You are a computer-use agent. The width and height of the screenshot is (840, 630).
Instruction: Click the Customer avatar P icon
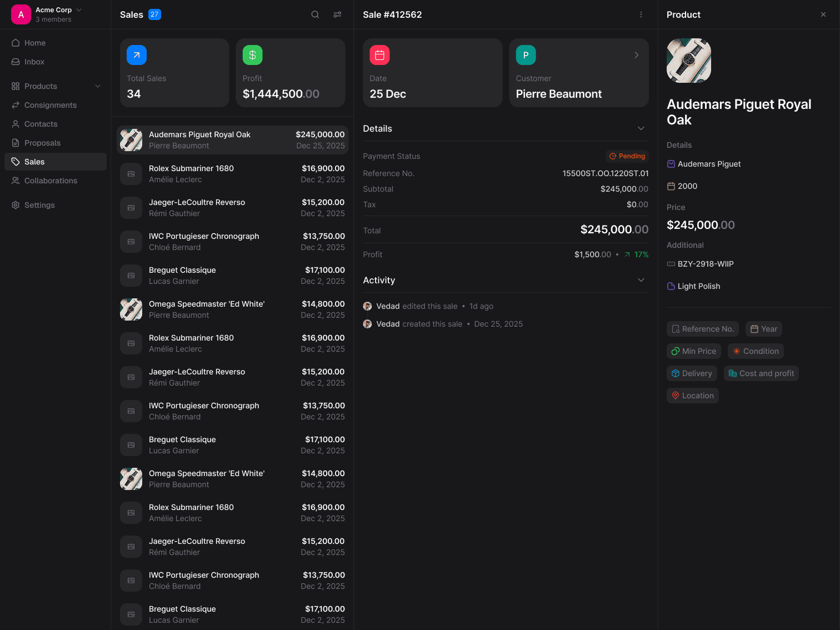(526, 55)
